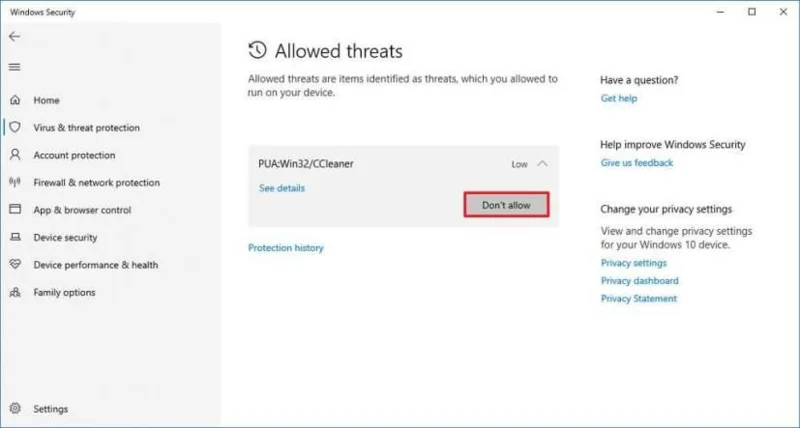Click the App & browser control window icon
The height and width of the screenshot is (428, 800).
[15, 209]
